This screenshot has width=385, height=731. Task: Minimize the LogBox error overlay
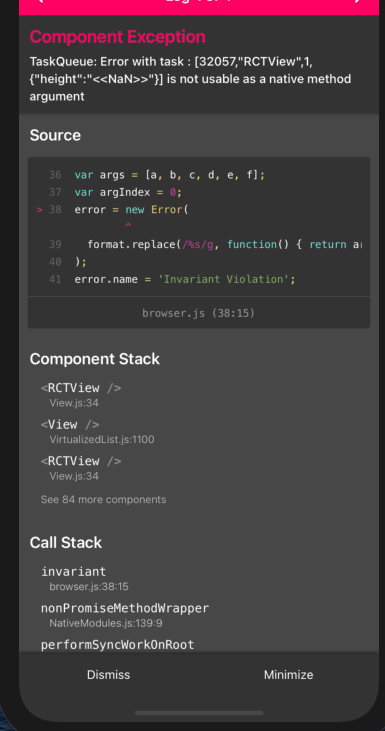(289, 675)
